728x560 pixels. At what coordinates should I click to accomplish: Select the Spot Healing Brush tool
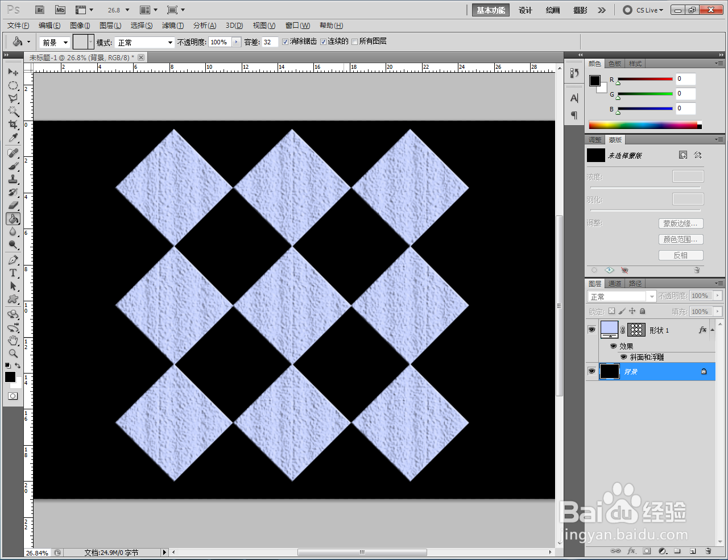point(13,153)
